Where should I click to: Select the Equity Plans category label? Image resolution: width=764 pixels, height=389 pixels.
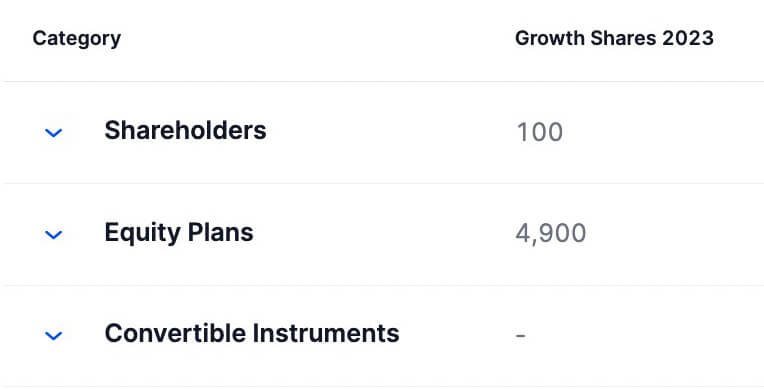coord(179,233)
